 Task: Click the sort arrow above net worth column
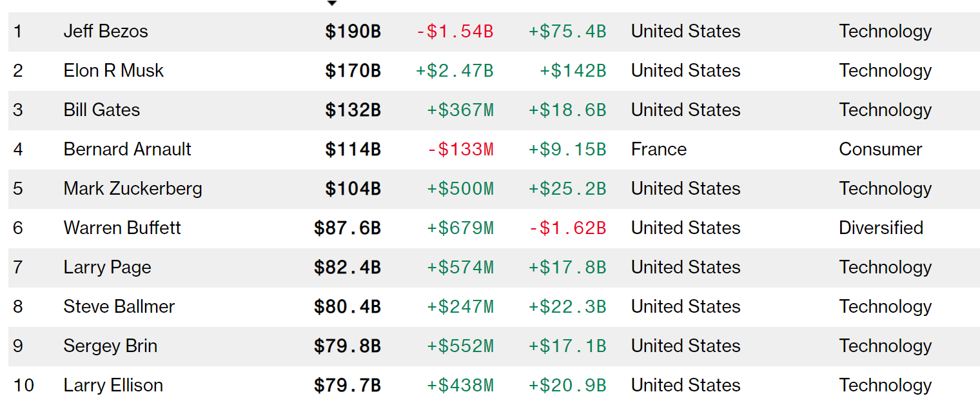click(332, 3)
